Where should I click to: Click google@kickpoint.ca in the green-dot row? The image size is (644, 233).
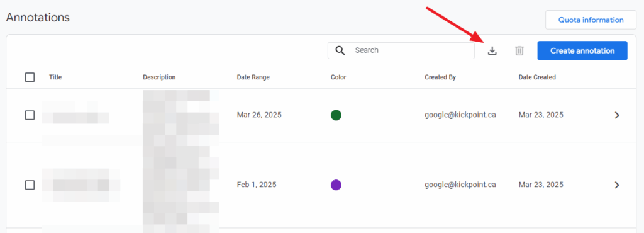[x=460, y=115]
